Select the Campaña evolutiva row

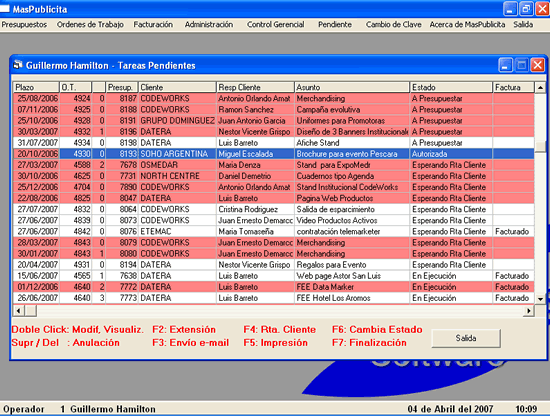[274, 110]
